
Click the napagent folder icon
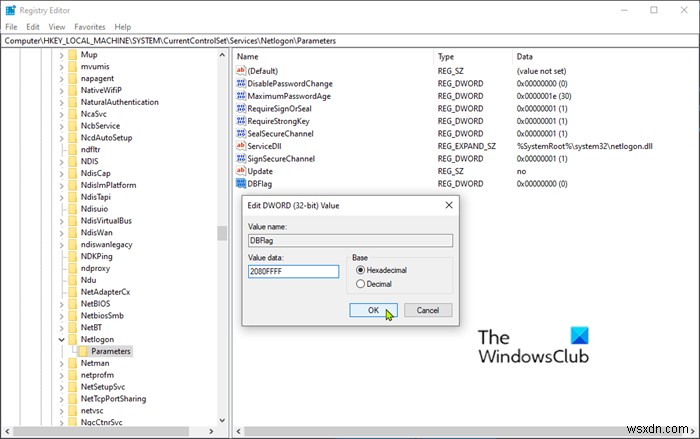[x=73, y=78]
